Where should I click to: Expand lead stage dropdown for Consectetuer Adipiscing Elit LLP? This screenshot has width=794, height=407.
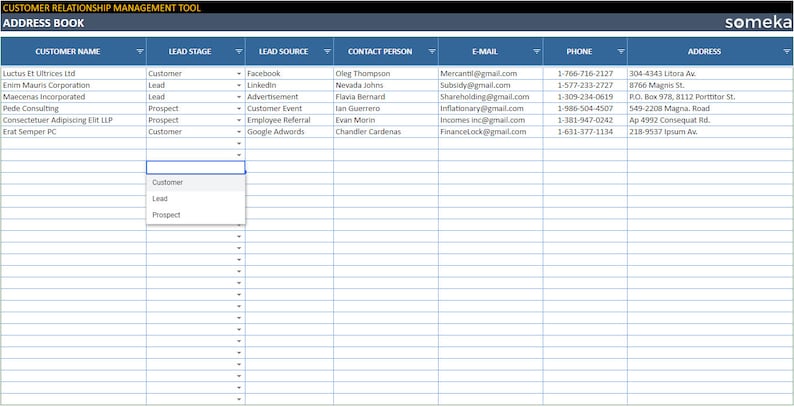(x=239, y=120)
